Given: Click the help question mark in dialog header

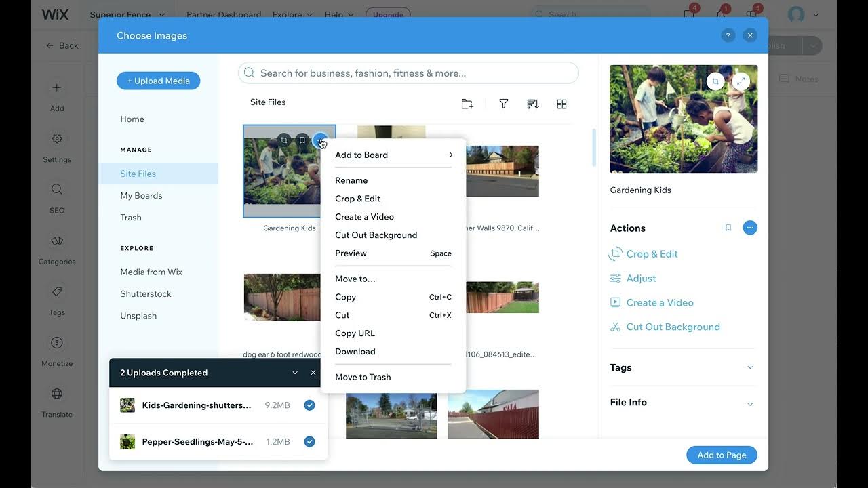Looking at the screenshot, I should pos(728,35).
